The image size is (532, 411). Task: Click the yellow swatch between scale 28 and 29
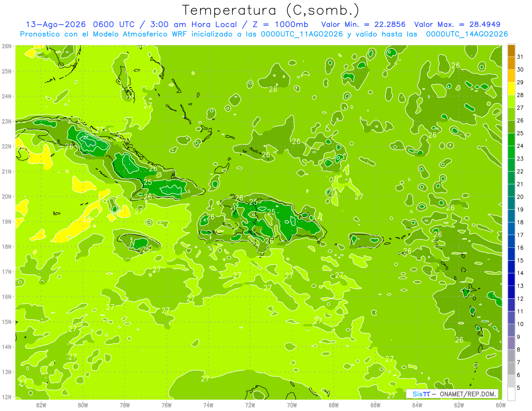(511, 89)
